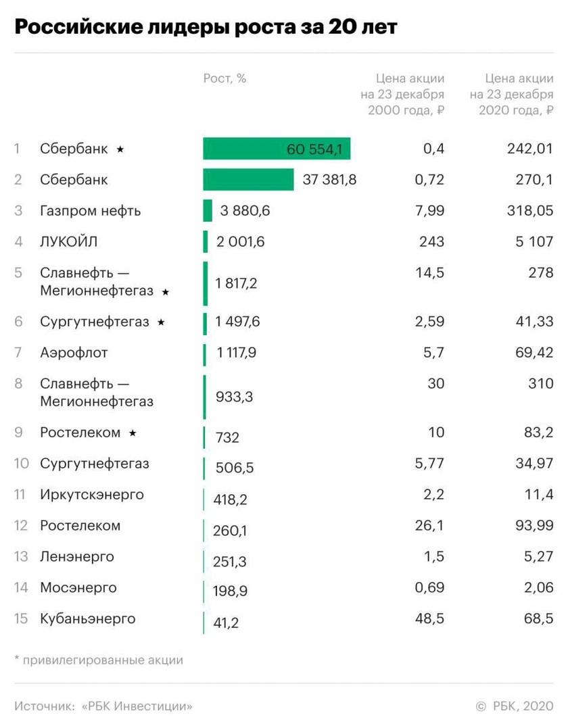Click the star next to Сургутнефтегаз in row 6
Screen dimensions: 568x728
(x=161, y=323)
